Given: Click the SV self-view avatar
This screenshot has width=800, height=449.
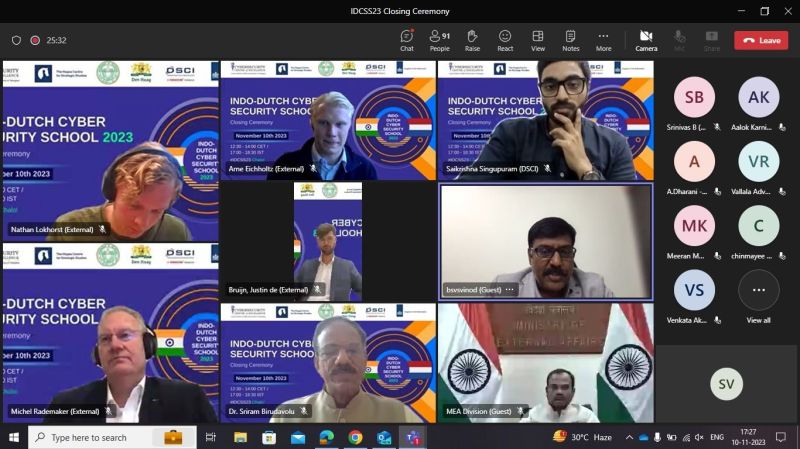Looking at the screenshot, I should (x=726, y=384).
